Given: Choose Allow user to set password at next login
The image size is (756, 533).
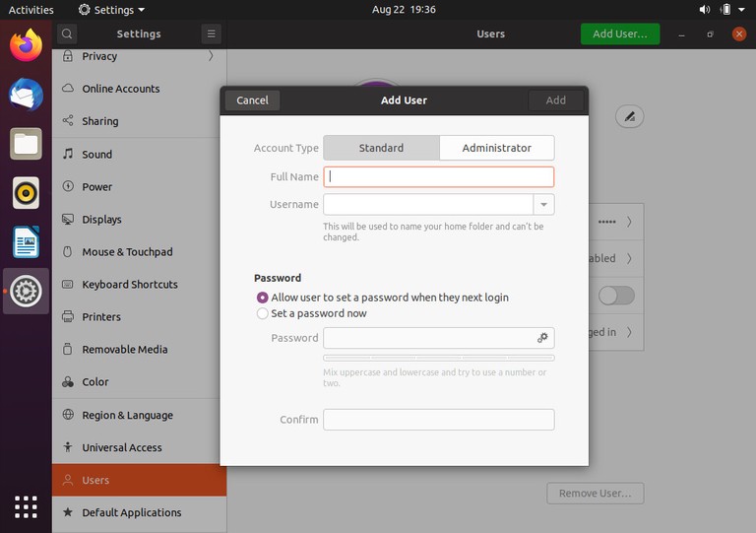Looking at the screenshot, I should coord(382,298).
